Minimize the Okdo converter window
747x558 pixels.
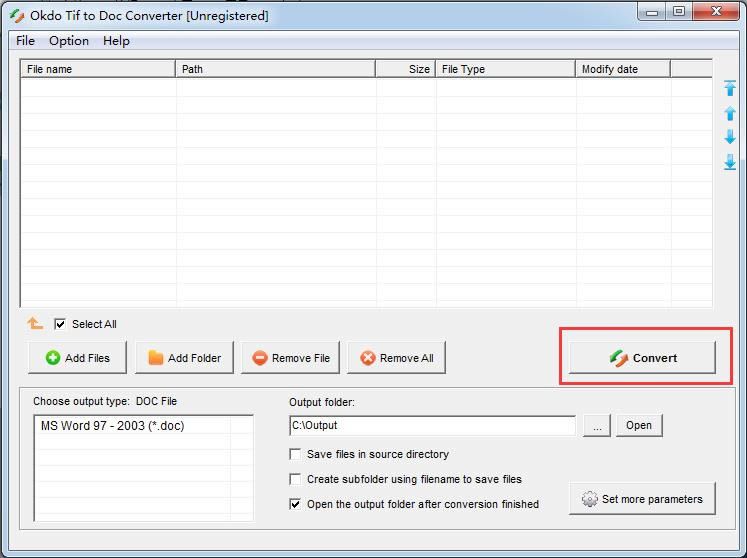click(652, 11)
